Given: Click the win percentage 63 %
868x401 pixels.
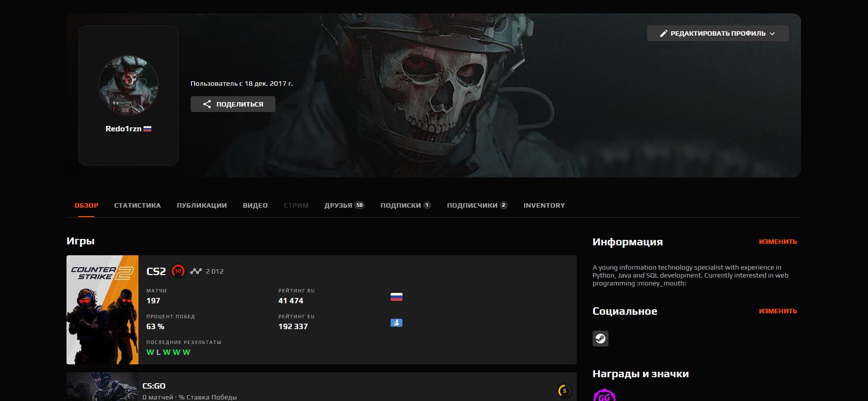Looking at the screenshot, I should point(155,327).
